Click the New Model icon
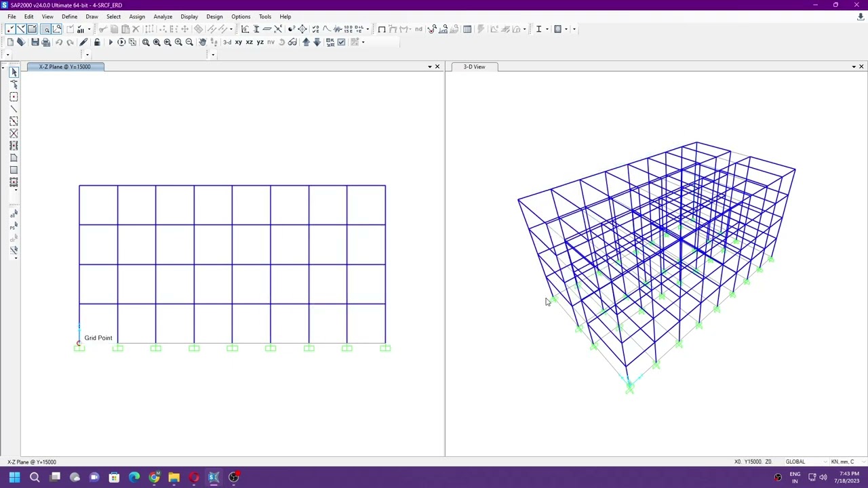The width and height of the screenshot is (868, 488). [10, 42]
